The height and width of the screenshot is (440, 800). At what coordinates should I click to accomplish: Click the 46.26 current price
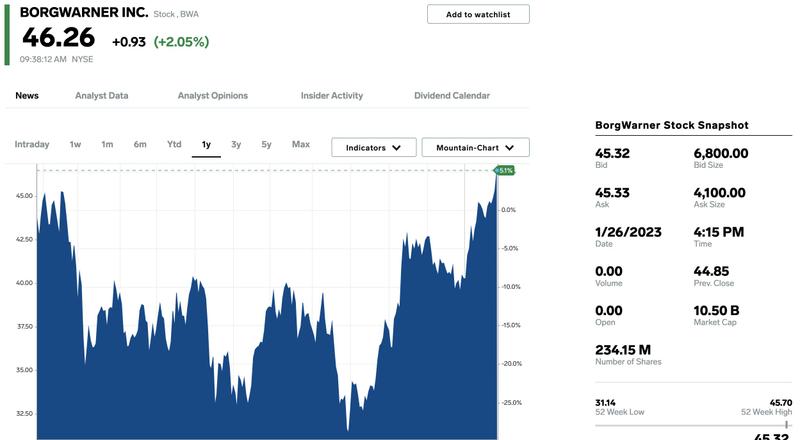(59, 37)
